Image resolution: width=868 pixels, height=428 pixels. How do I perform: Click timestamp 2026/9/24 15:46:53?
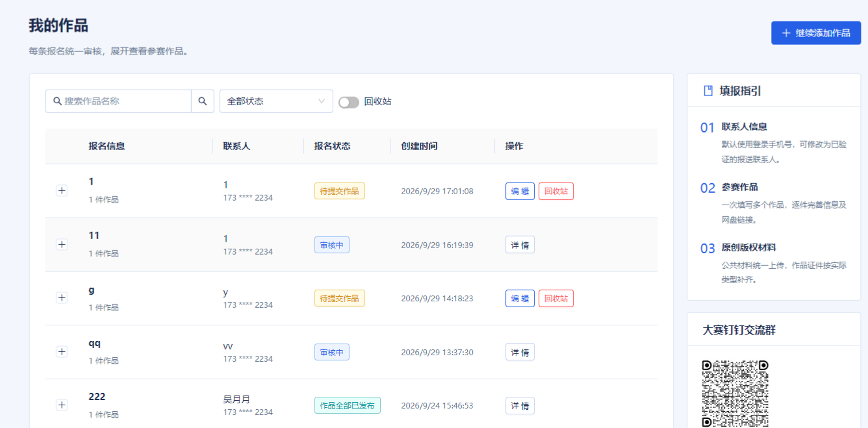pyautogui.click(x=437, y=405)
